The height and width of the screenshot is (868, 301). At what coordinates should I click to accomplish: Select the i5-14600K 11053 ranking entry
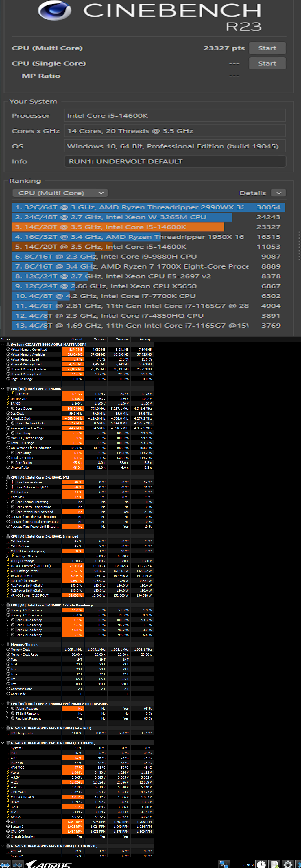(149, 247)
